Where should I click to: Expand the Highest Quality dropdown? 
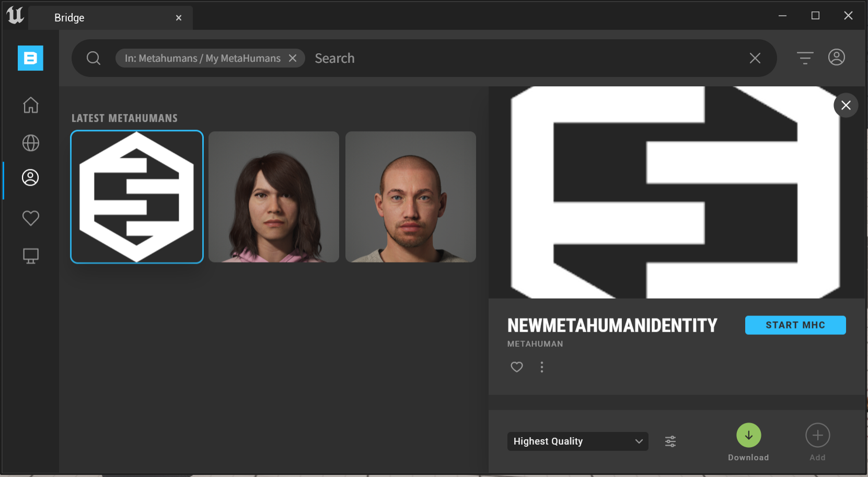point(578,441)
